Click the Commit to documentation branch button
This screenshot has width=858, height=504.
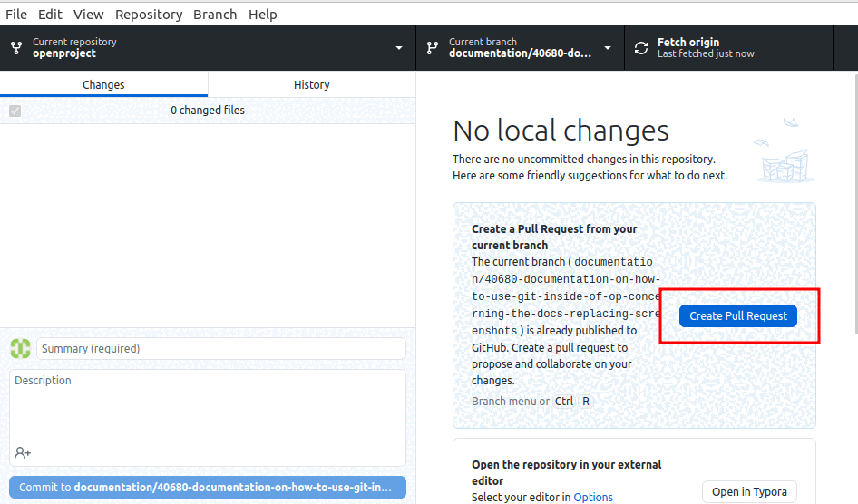[x=208, y=487]
